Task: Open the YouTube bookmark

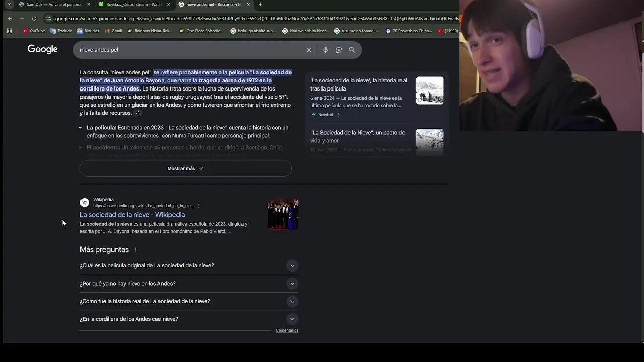Action: tap(34, 31)
